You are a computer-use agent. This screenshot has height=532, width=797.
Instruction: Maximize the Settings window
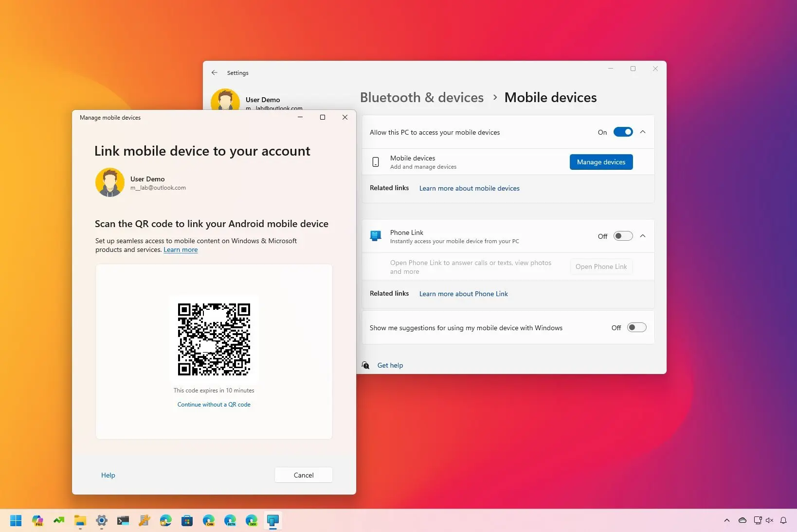coord(633,69)
